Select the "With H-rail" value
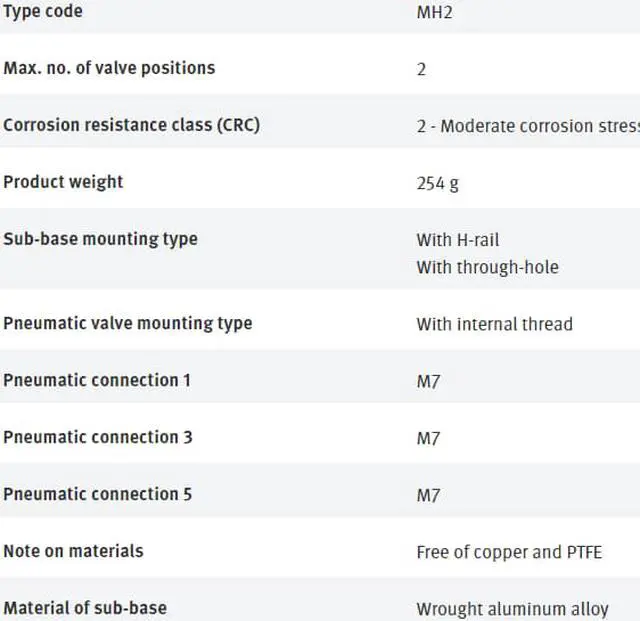640x621 pixels. (x=458, y=240)
